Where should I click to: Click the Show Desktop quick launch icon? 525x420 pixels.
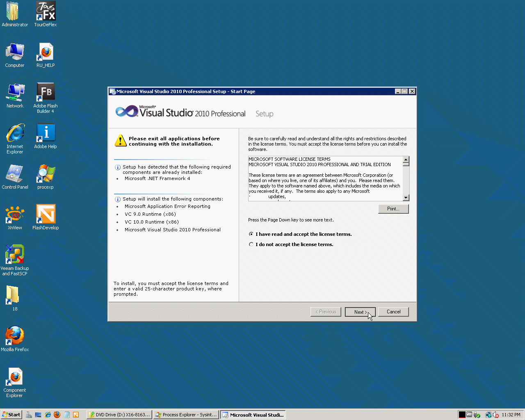pyautogui.click(x=38, y=415)
